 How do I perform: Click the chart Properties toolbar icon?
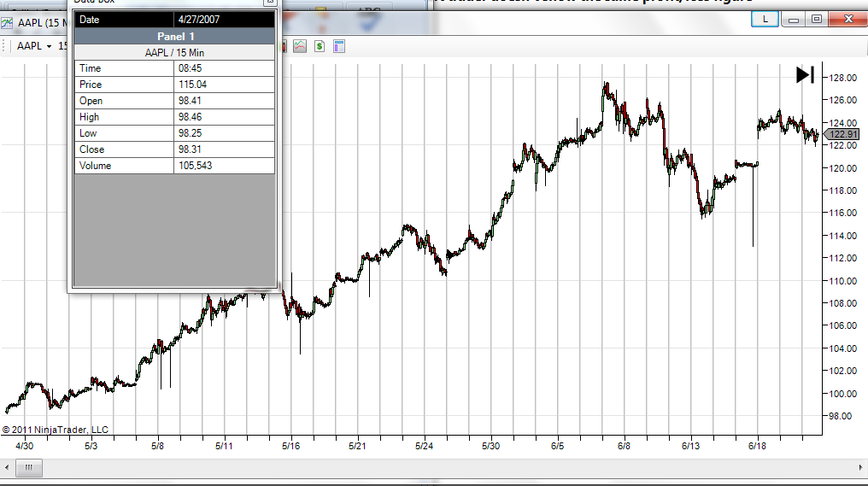tap(339, 46)
